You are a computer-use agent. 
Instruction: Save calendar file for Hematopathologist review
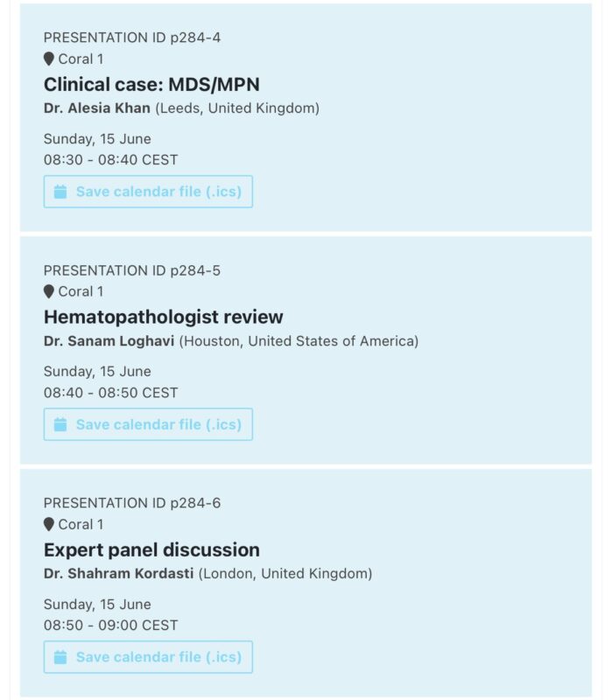click(148, 424)
